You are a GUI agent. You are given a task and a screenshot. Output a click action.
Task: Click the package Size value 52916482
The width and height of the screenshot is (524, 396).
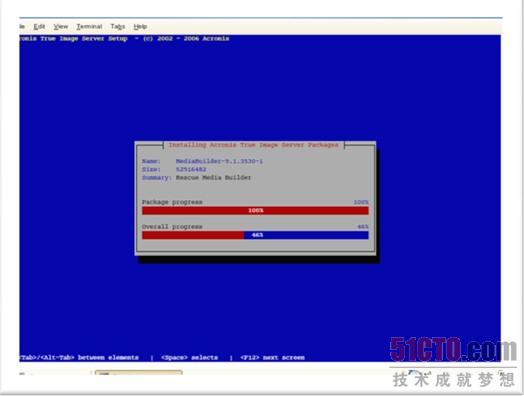click(x=191, y=169)
